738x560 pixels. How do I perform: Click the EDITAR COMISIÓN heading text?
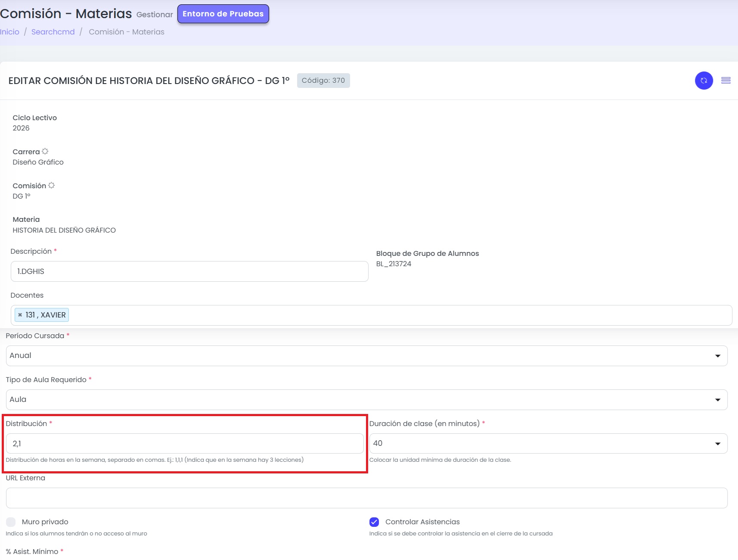pyautogui.click(x=149, y=81)
